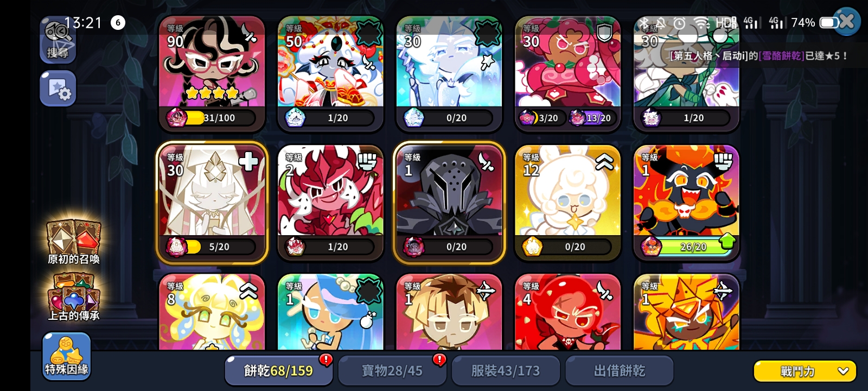The width and height of the screenshot is (868, 391).
Task: Select the 出借餅乾 tab
Action: point(620,370)
